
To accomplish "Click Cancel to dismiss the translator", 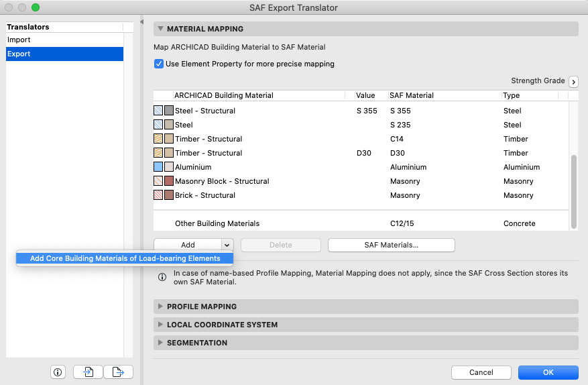I will click(x=481, y=372).
